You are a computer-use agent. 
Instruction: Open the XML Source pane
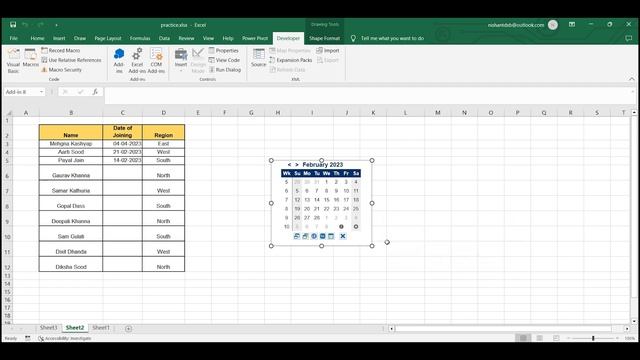tap(258, 58)
